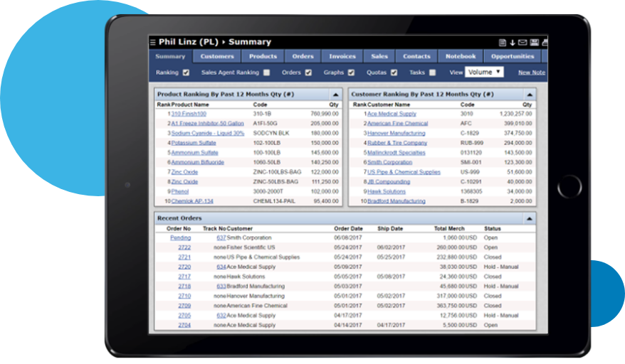This screenshot has width=625, height=364.
Task: Toggle the Graphs checkbox
Action: coord(351,73)
